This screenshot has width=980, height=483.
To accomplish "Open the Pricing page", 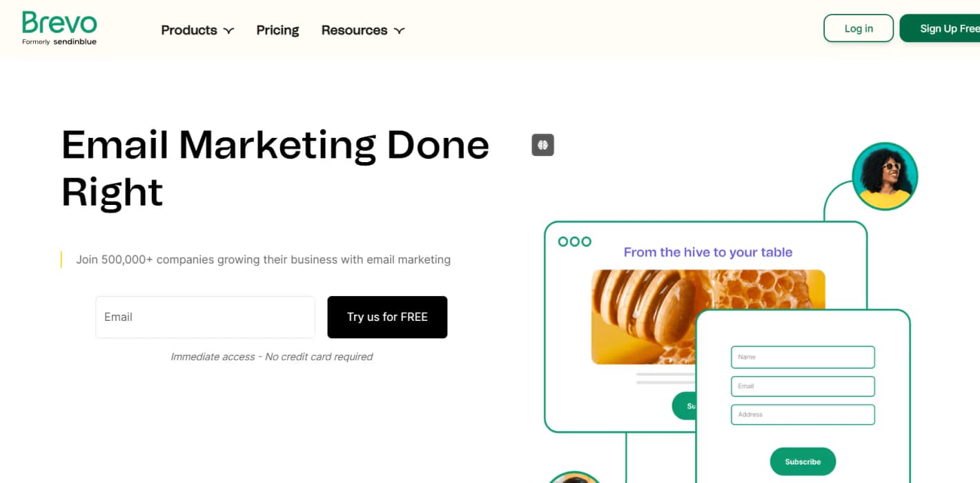I will coord(277,30).
